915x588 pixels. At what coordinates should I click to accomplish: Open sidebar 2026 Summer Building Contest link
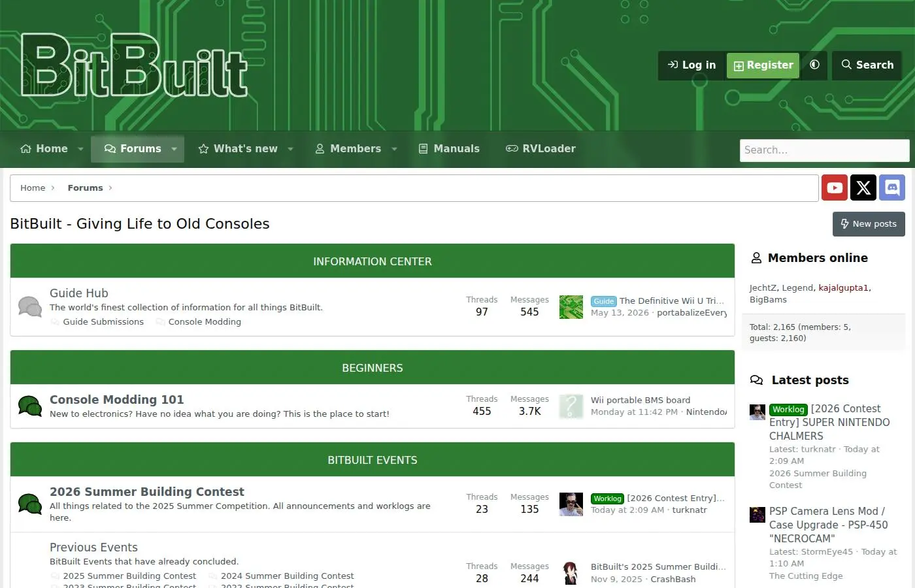(x=818, y=480)
